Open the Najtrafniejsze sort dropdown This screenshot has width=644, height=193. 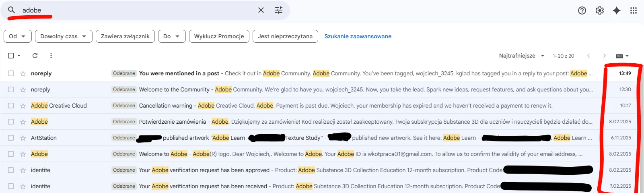[x=522, y=56]
